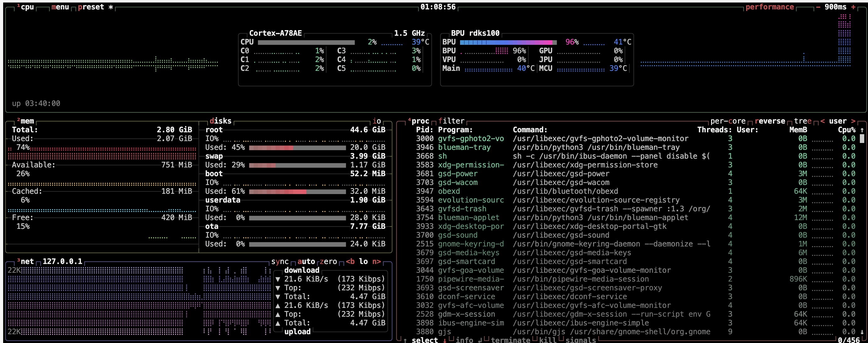
Task: Click the clock 01:08:56
Action: click(x=438, y=7)
